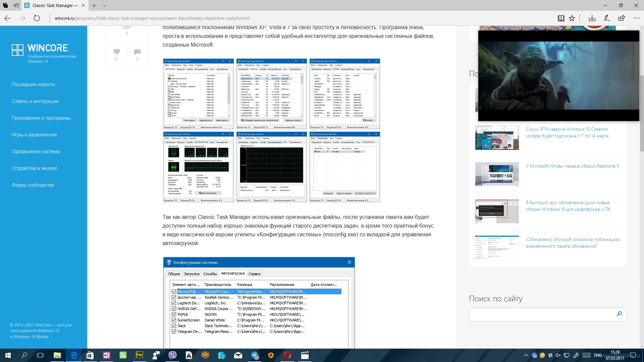Screen dimensions: 644x362
Task: Go forward in browser history
Action: tap(22, 18)
